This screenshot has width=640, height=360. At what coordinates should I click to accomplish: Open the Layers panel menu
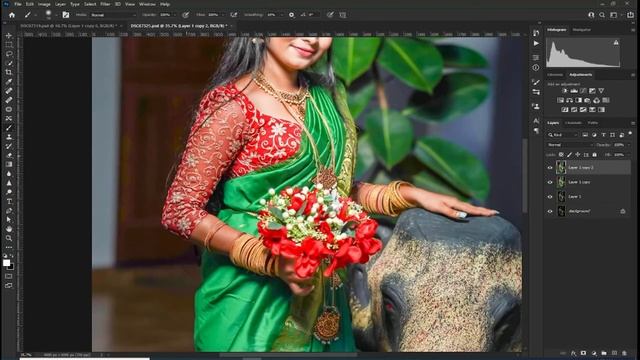click(x=633, y=123)
